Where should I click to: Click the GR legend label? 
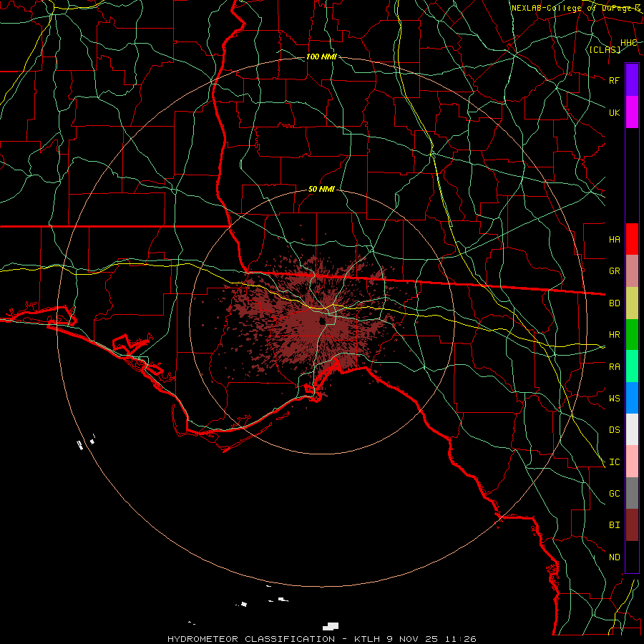click(x=614, y=270)
